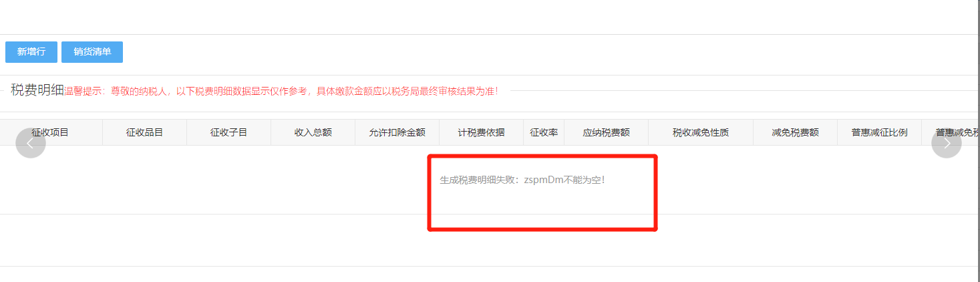Image resolution: width=980 pixels, height=282 pixels.
Task: Select the 减免税费额 column header
Action: [x=795, y=132]
